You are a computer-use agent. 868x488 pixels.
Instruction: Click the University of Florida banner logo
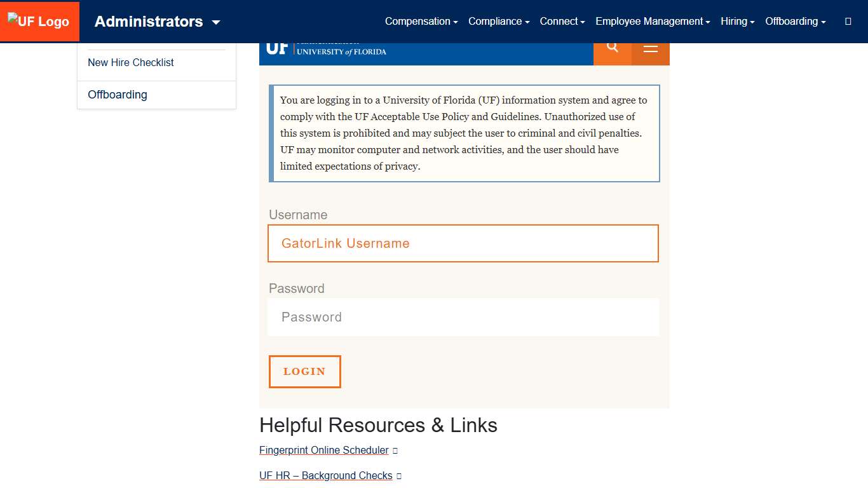pos(326,49)
